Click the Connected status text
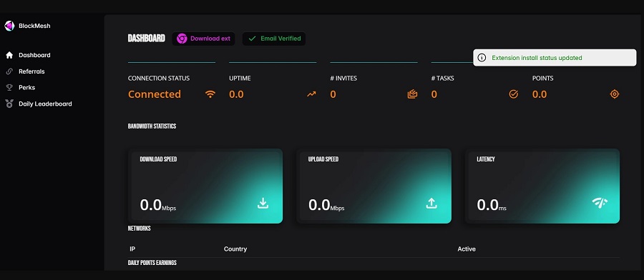Viewport: 644px width, 280px height. 155,94
